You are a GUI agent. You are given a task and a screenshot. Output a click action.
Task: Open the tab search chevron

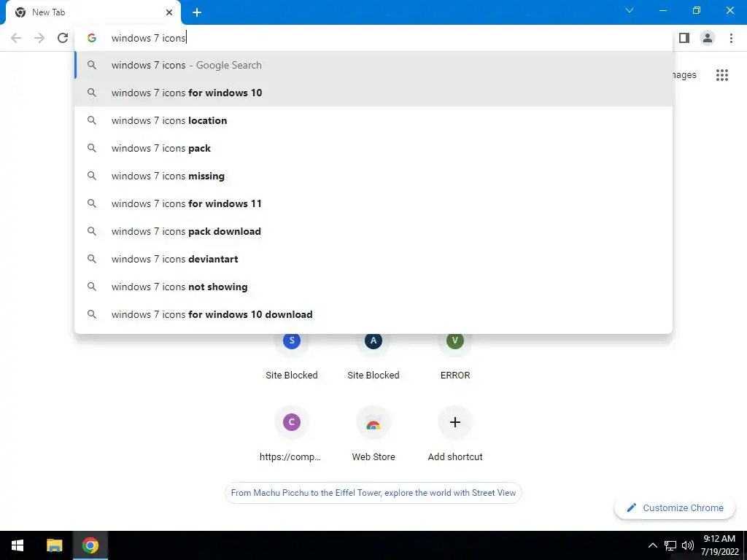(630, 10)
